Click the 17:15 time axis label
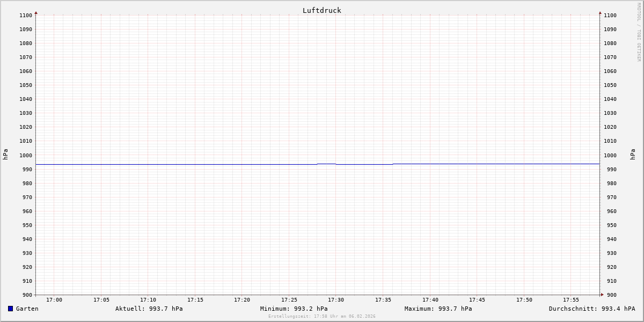The height and width of the screenshot is (322, 644). coord(195,299)
